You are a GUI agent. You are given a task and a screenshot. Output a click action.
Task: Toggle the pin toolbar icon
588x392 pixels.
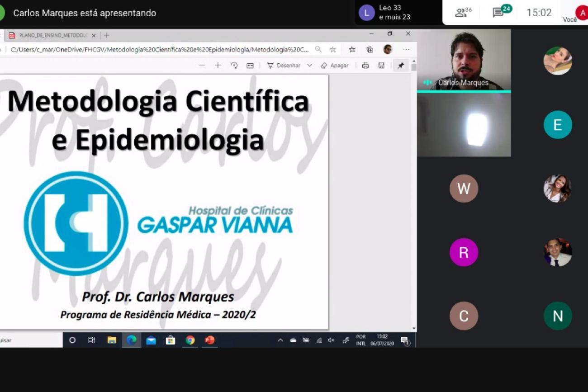pos(401,66)
